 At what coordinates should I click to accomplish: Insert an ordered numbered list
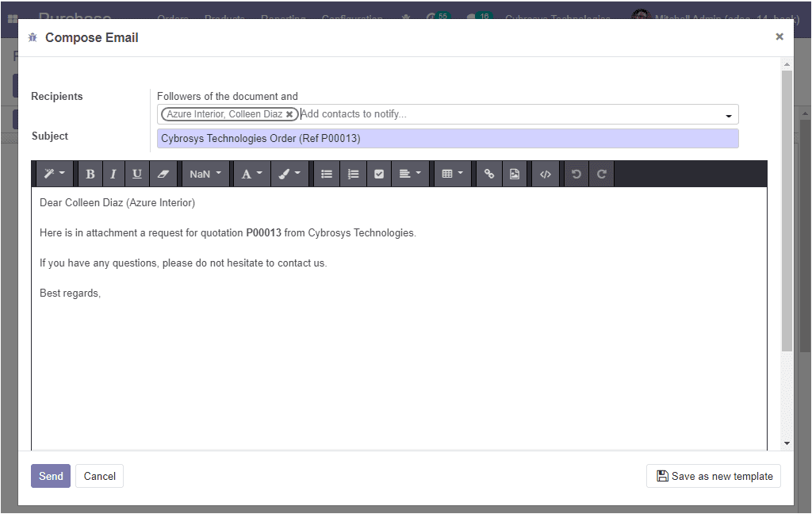(353, 174)
